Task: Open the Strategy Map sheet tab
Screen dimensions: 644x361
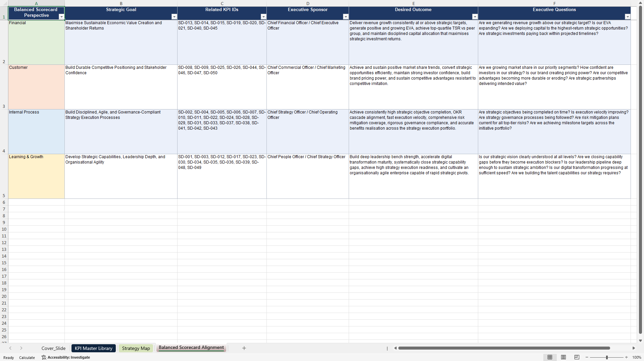Action: (136, 348)
